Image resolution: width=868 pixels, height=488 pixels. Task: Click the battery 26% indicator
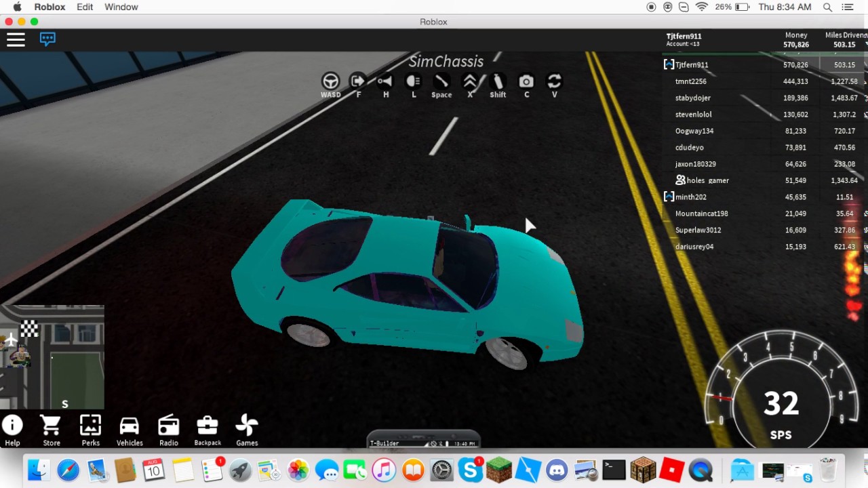(732, 7)
